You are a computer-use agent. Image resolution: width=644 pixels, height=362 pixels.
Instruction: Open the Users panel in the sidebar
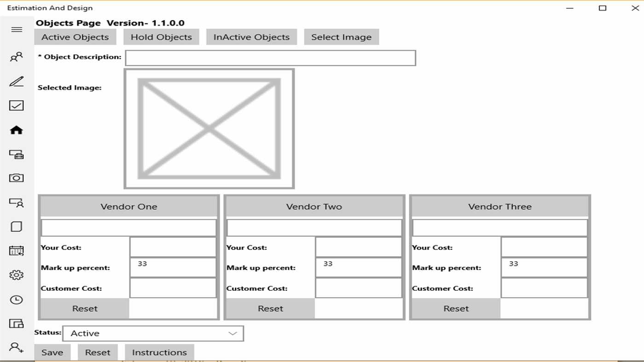pyautogui.click(x=17, y=57)
